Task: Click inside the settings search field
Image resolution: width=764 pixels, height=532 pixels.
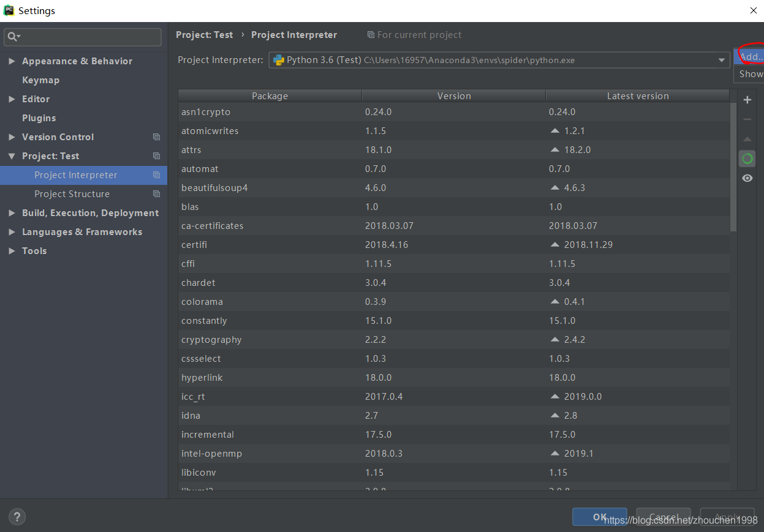Action: point(83,37)
